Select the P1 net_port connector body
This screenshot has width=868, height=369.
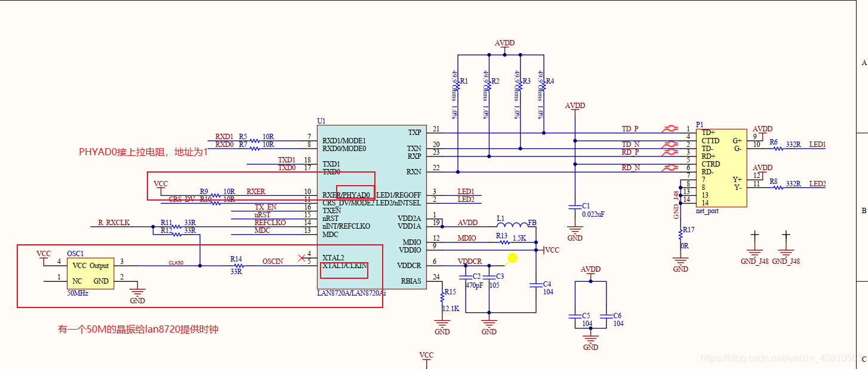pyautogui.click(x=722, y=168)
